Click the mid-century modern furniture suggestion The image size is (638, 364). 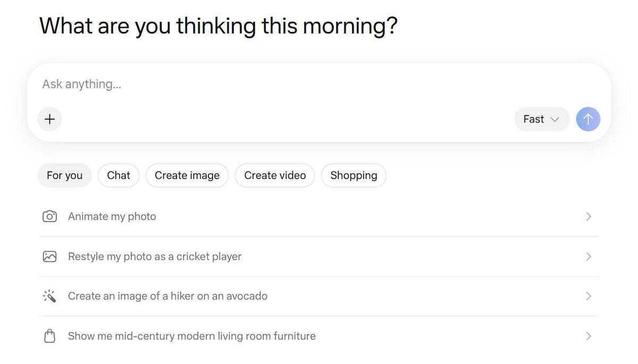tap(191, 335)
